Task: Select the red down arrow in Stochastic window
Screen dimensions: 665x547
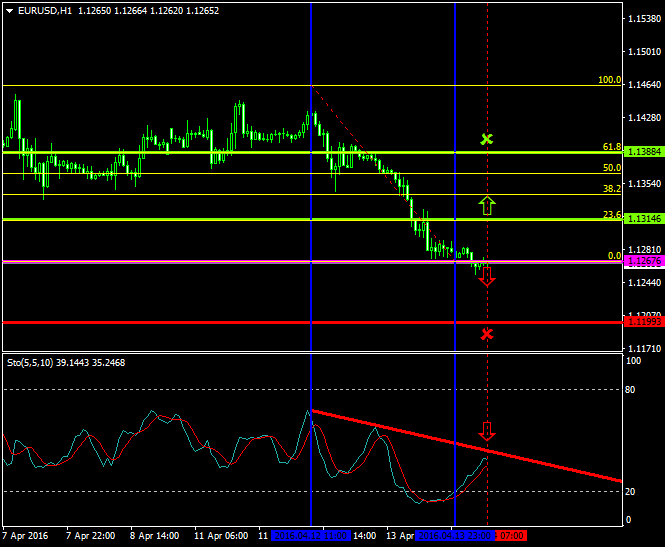Action: pos(487,431)
